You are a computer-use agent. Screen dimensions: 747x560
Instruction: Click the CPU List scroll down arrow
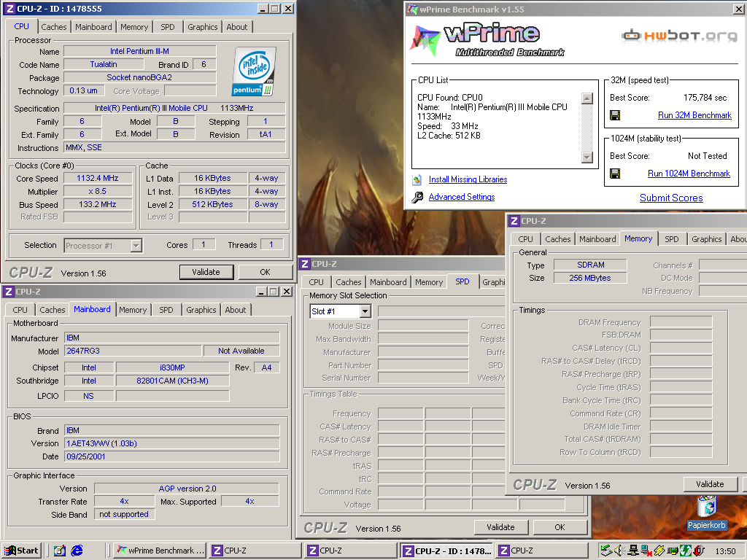[x=587, y=157]
